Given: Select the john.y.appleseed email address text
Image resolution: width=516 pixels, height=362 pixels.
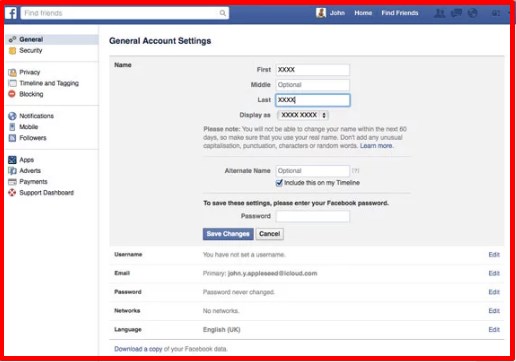Looking at the screenshot, I should 272,273.
